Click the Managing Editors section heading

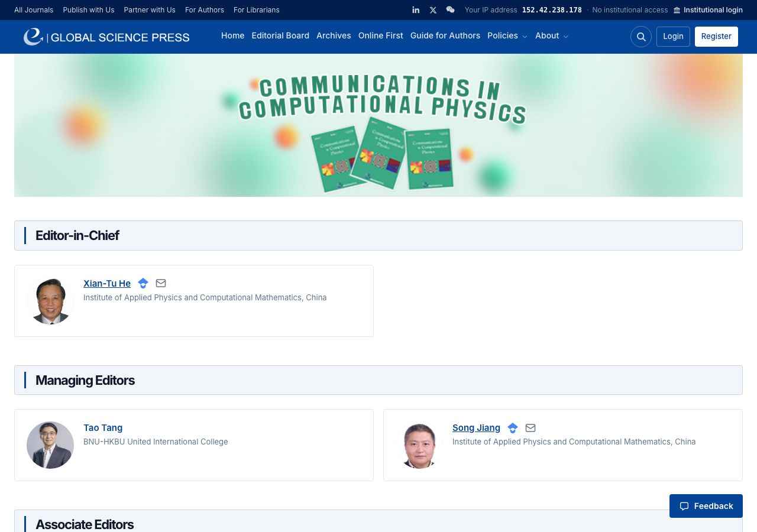[x=85, y=380]
